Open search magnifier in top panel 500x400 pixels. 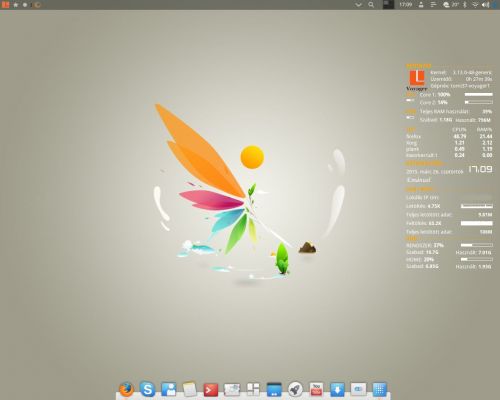pos(371,5)
